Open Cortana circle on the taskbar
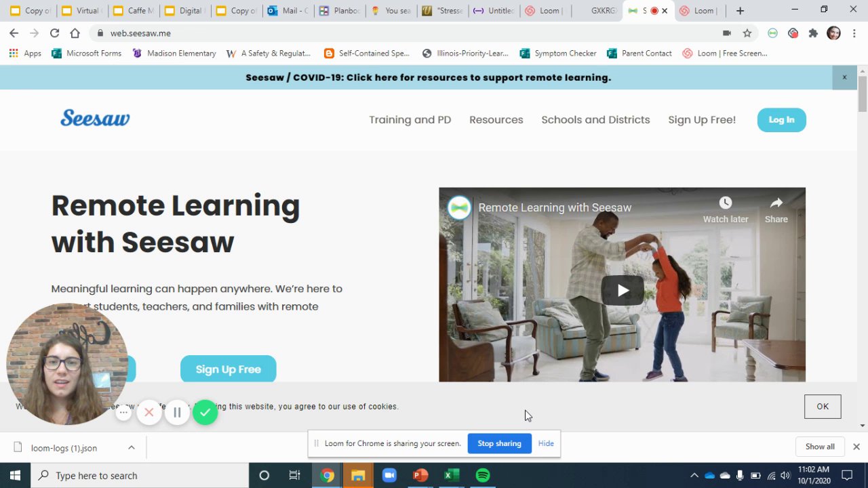The height and width of the screenshot is (488, 868). pos(264,475)
